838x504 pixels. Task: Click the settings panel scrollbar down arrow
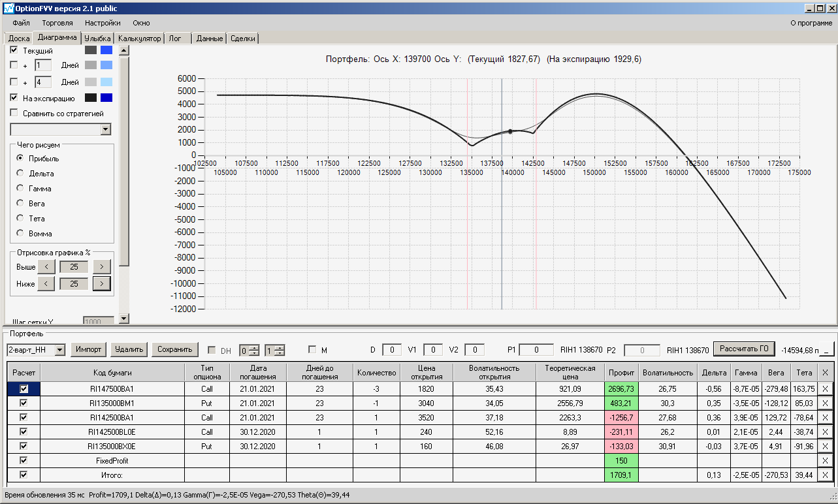click(x=123, y=319)
